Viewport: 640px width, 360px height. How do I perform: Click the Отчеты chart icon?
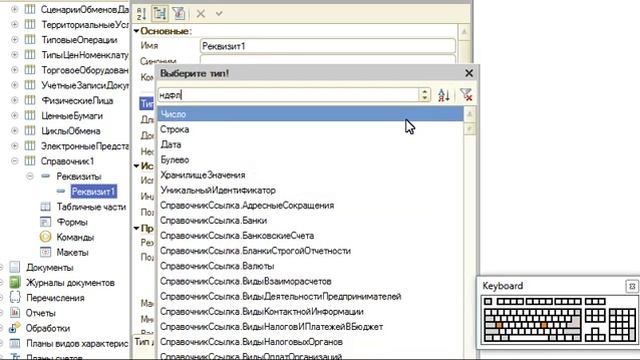(x=15, y=313)
